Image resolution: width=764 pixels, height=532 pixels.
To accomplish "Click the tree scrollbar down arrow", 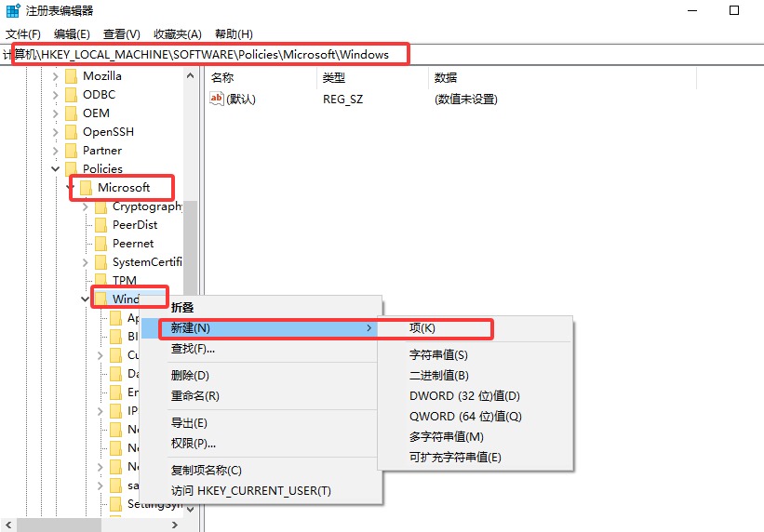I will click(191, 509).
